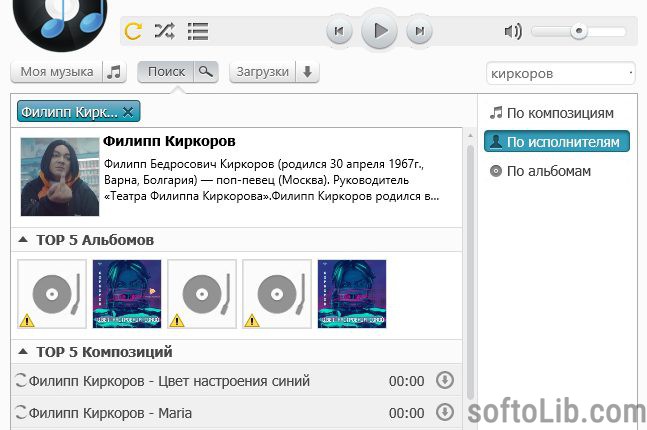The width and height of the screenshot is (647, 430).
Task: Open the search field dropdown arrow
Action: pyautogui.click(x=631, y=73)
